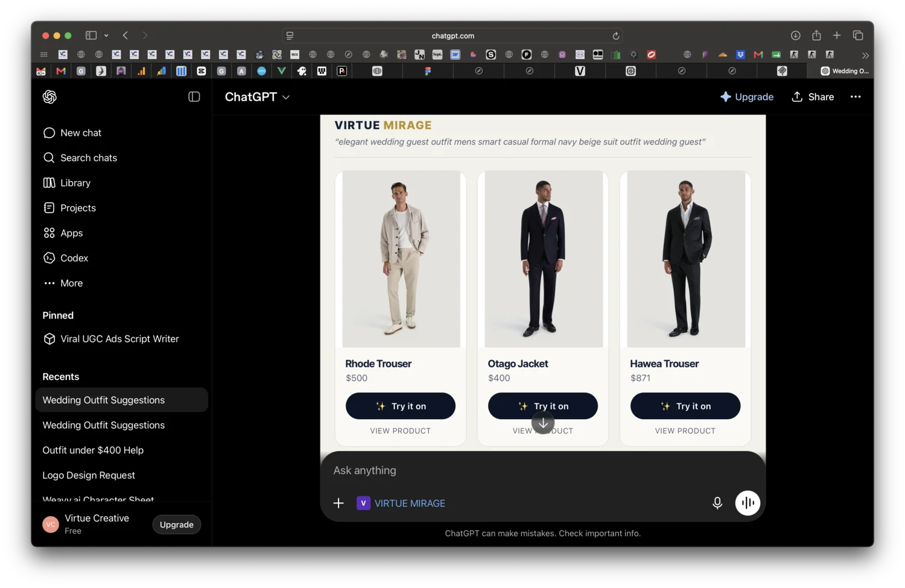Jump to bottom with the down-arrow button
The height and width of the screenshot is (588, 905).
click(543, 423)
